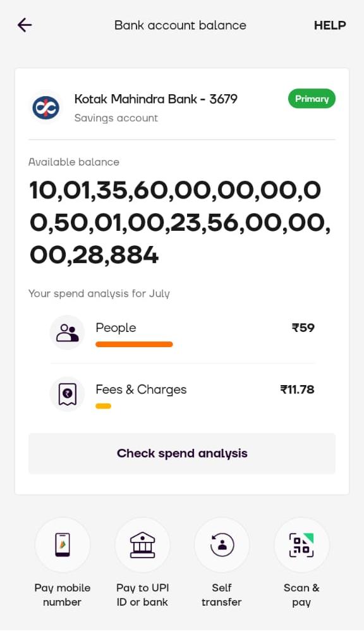The image size is (364, 638).
Task: Select the green Primary badge
Action: pos(312,99)
